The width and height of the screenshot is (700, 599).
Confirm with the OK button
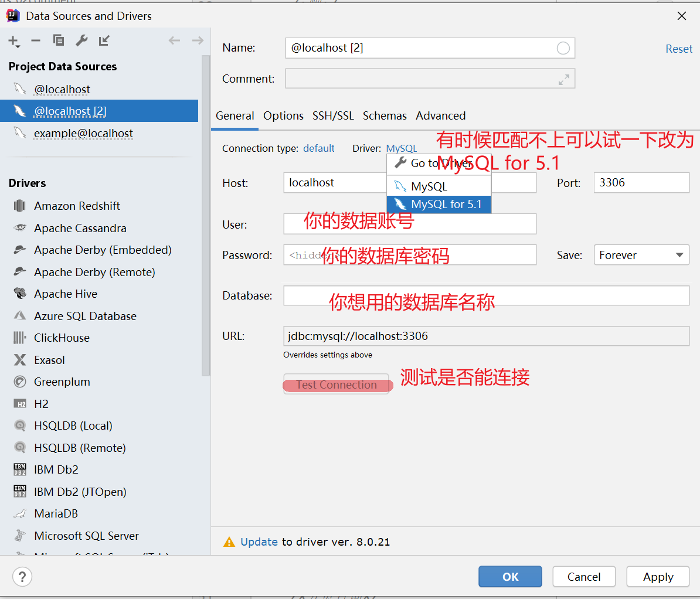click(510, 577)
